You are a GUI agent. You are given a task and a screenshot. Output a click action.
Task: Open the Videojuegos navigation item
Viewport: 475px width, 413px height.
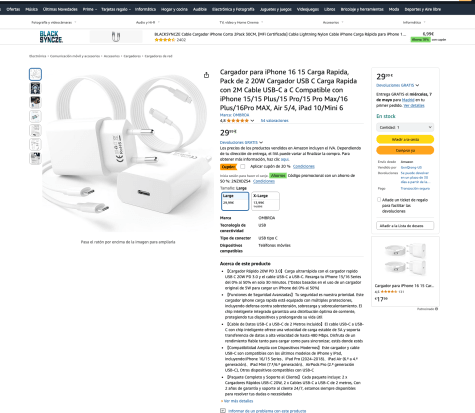pyautogui.click(x=308, y=9)
